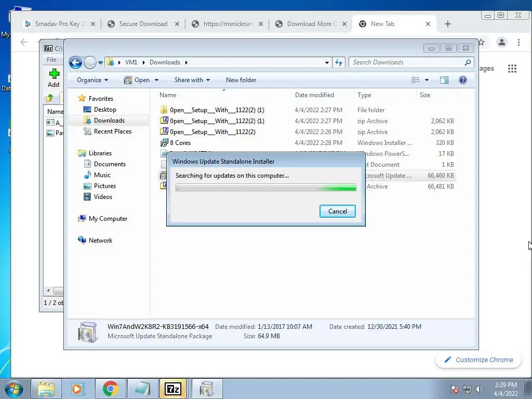Sort files by Date modified column
The width and height of the screenshot is (532, 399).
(322, 95)
